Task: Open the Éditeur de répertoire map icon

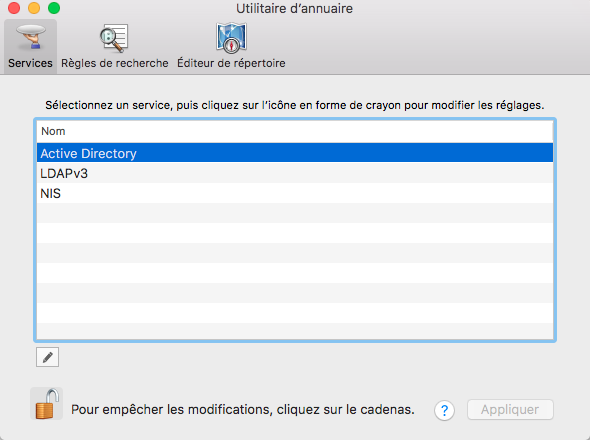Action: (231, 38)
